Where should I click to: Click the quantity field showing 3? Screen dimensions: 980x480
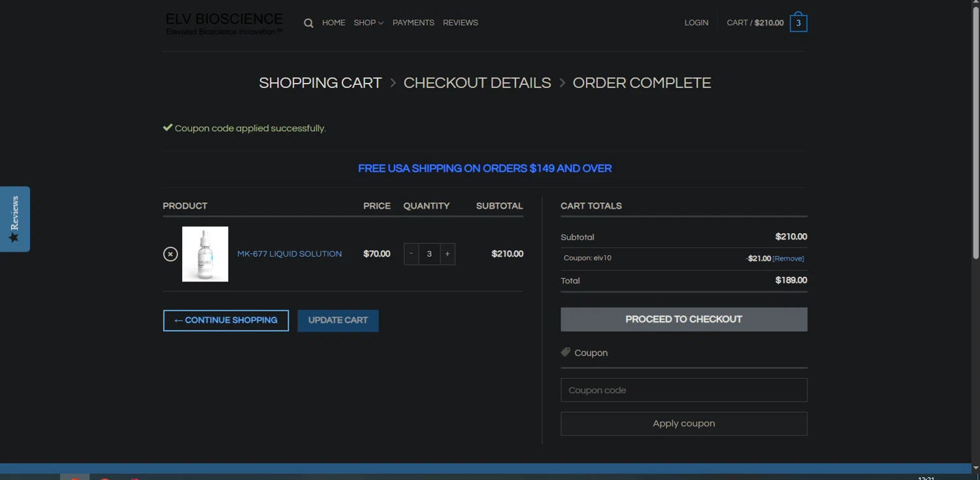429,254
